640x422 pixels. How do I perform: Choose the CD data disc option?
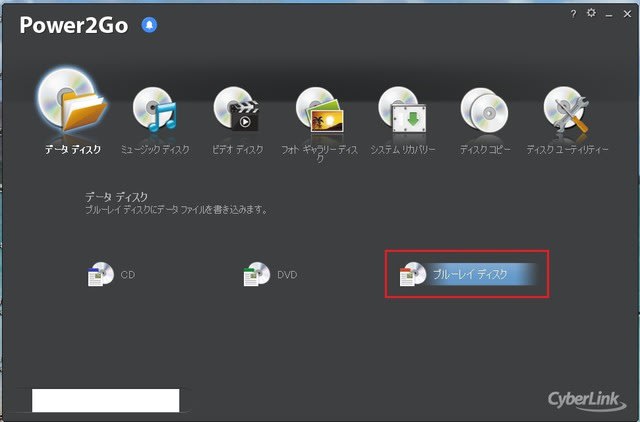[111, 274]
